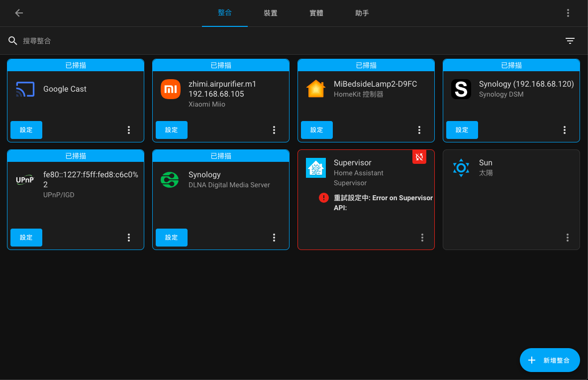Click the Home Assistant Supervisor icon
Screen dimensions: 588x380
coord(316,168)
